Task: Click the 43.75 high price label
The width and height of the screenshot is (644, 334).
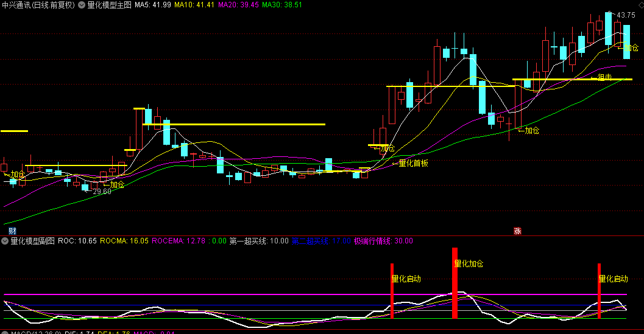Action: tap(626, 15)
